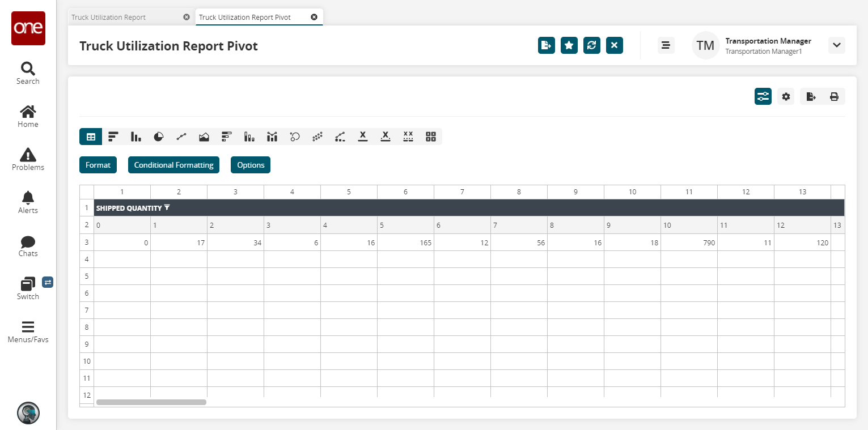Screen dimensions: 868x430
Task: Toggle the grid table view
Action: (91, 137)
